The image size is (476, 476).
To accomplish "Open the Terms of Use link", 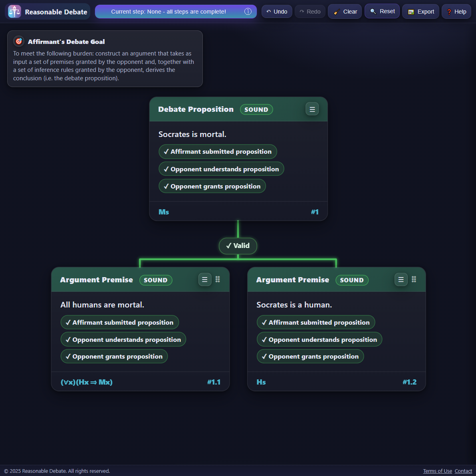I will (437, 471).
